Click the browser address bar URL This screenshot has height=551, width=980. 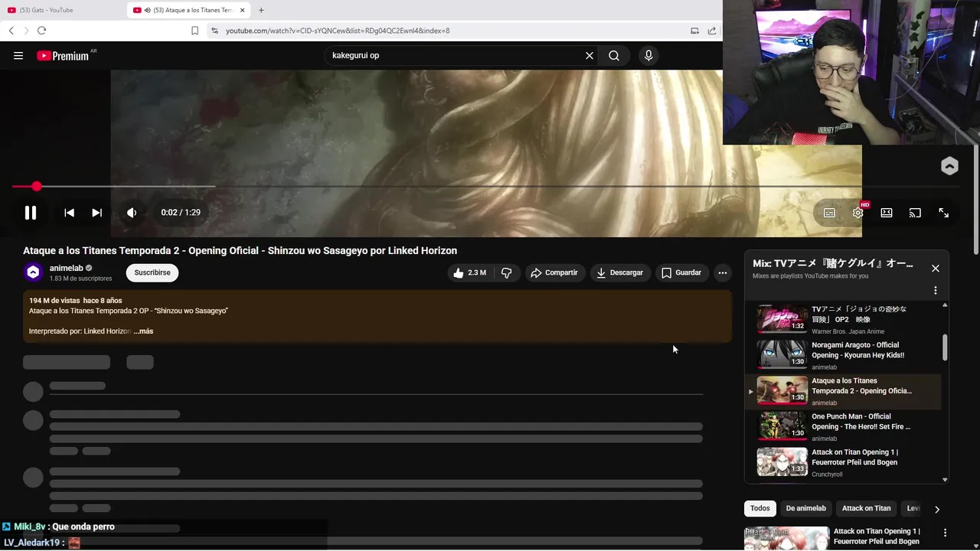(x=338, y=31)
